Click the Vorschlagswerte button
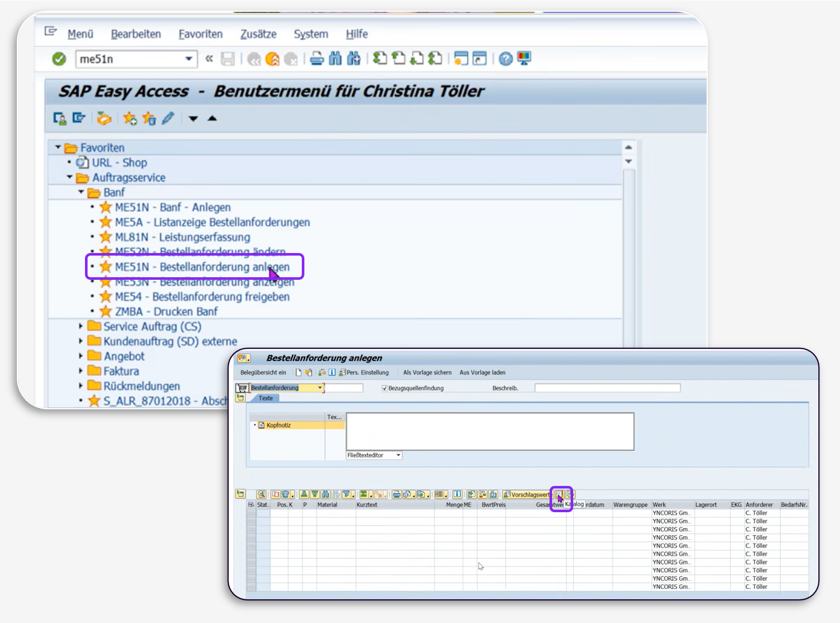Image resolution: width=840 pixels, height=623 pixels. pyautogui.click(x=527, y=495)
